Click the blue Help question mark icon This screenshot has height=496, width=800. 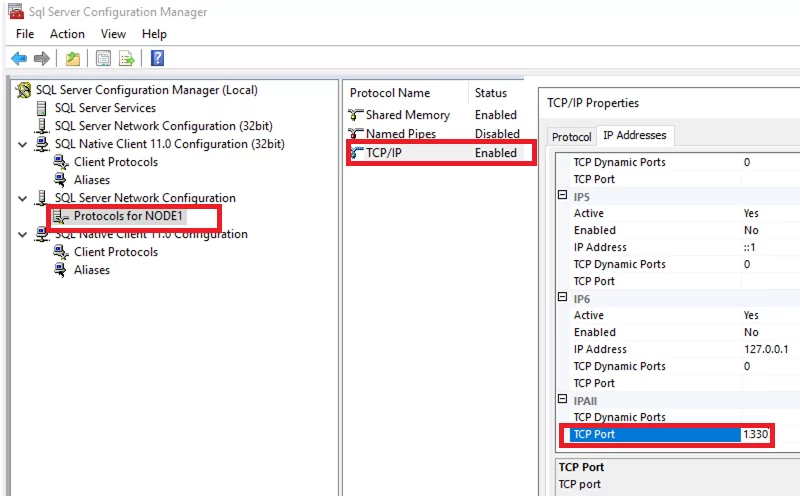(157, 58)
